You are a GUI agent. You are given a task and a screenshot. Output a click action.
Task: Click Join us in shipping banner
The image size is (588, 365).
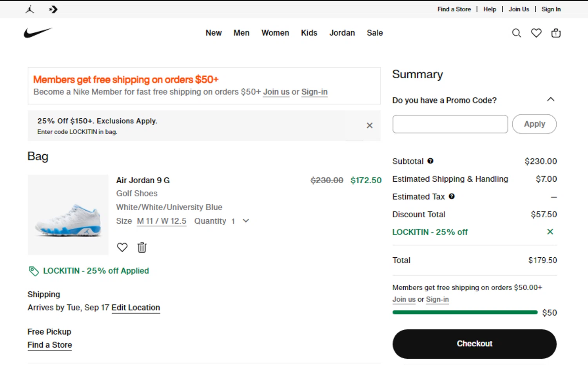pyautogui.click(x=276, y=92)
